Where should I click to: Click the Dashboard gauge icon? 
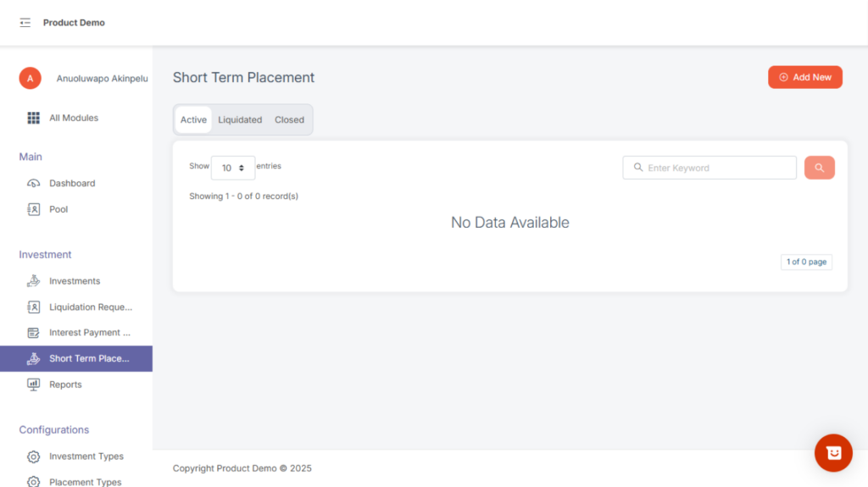[34, 183]
